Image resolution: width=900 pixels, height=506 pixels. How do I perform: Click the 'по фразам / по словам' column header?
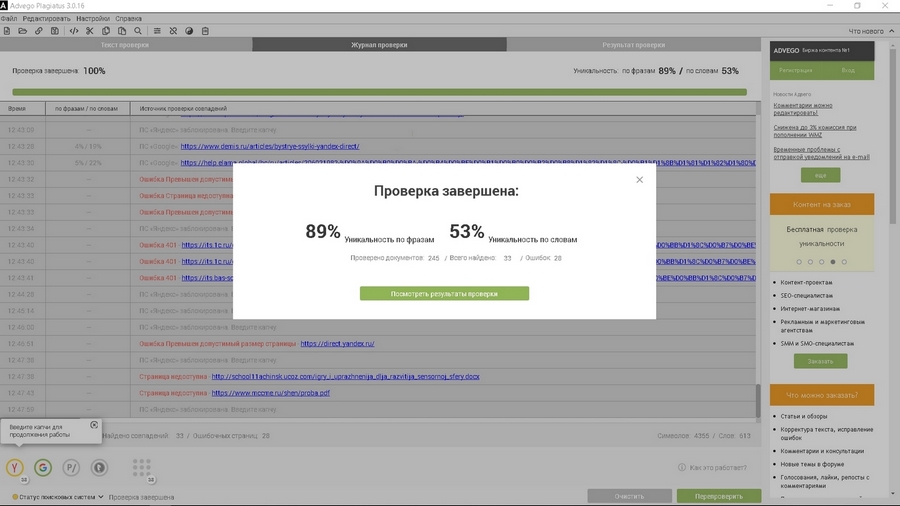tap(87, 108)
